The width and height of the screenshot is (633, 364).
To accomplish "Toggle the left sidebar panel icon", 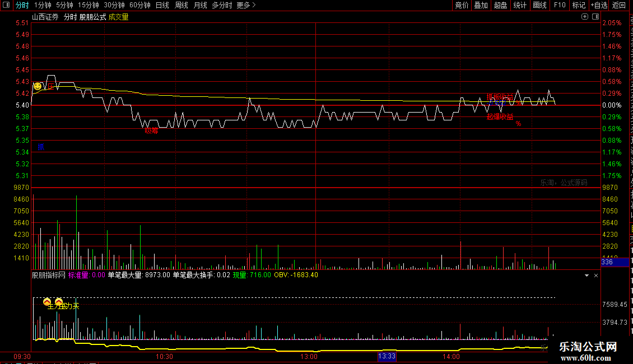I will point(6,5).
